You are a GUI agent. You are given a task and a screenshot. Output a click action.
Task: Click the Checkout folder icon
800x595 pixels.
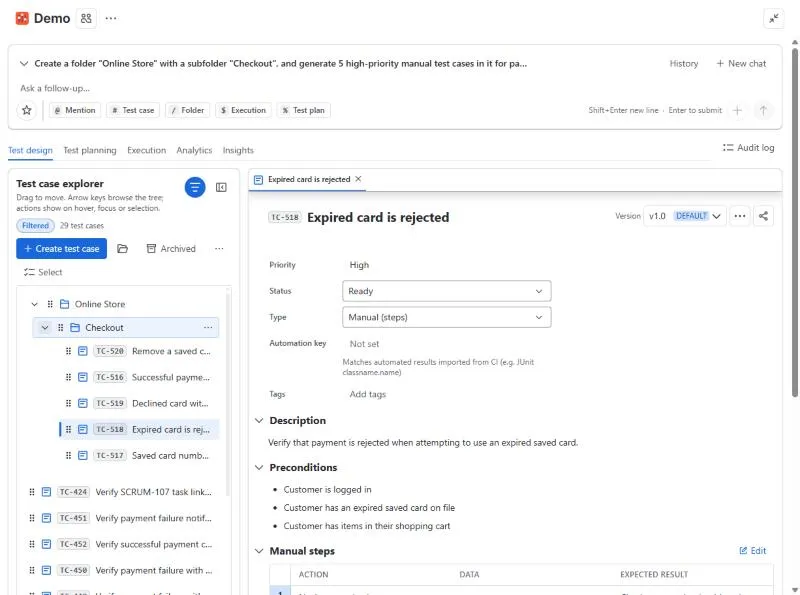(x=75, y=328)
